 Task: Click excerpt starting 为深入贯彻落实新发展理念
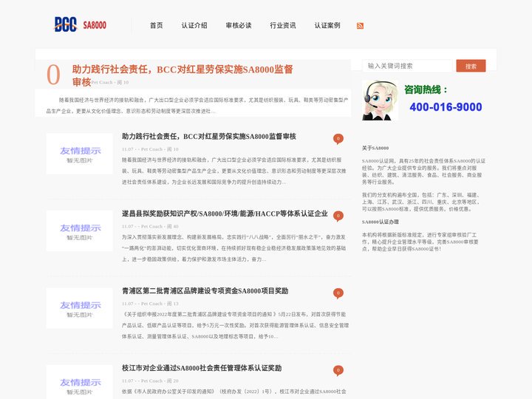click(234, 248)
